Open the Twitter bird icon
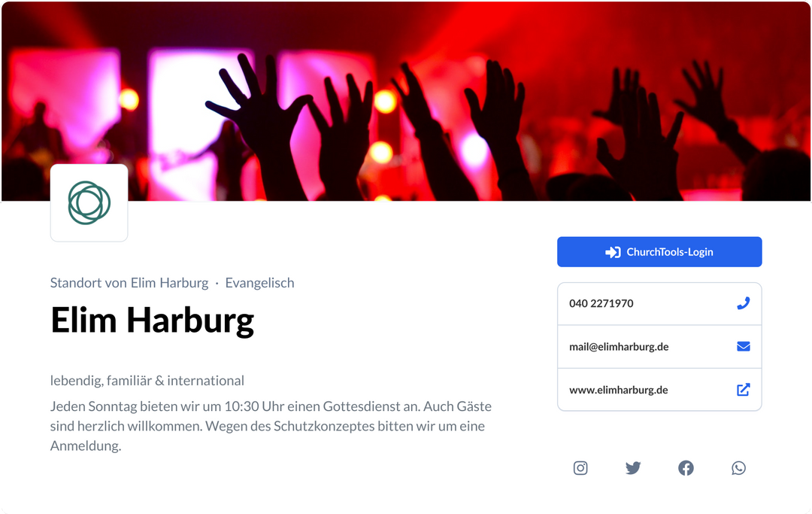Image resolution: width=812 pixels, height=514 pixels. [x=633, y=468]
